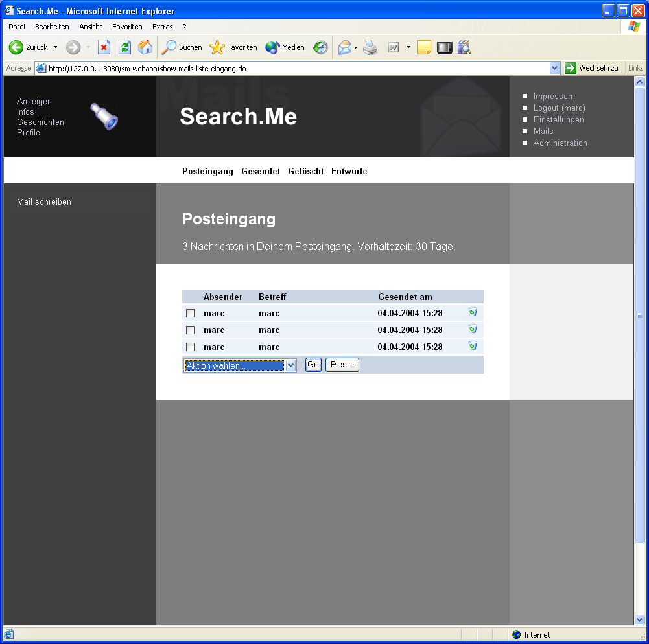Click the vertical scrollbar down arrow
The image size is (649, 644).
pos(639,619)
